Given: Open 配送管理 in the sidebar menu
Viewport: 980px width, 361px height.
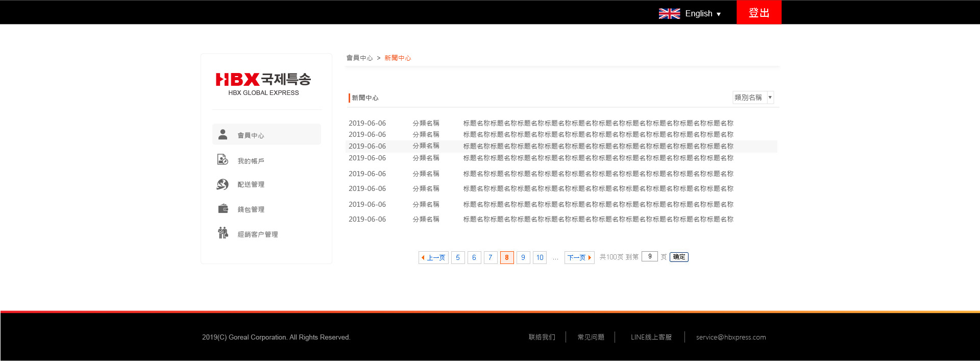Looking at the screenshot, I should 251,185.
